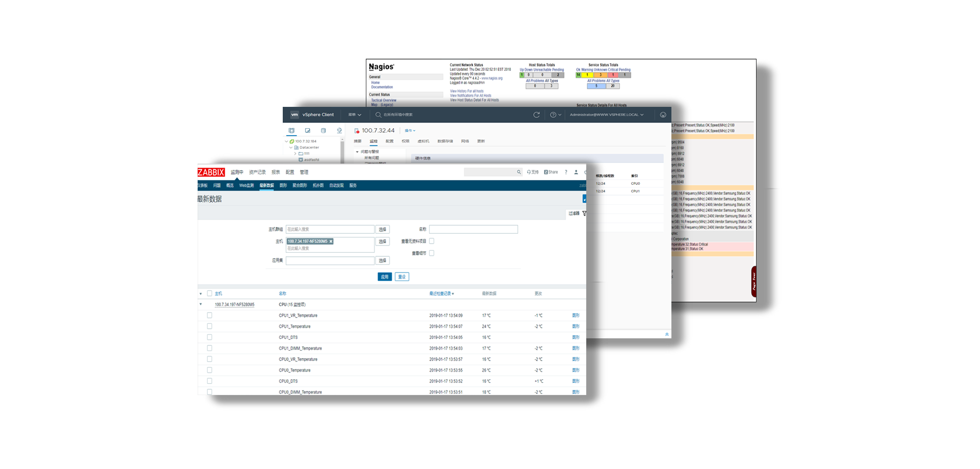Open the vSphere 菜单 dropdown
This screenshot has height=469, width=980.
354,115
